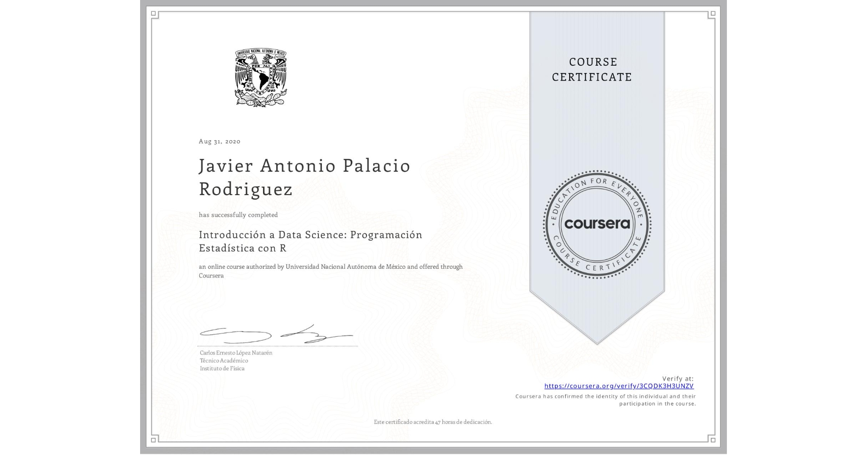Click the 'an online course authorized by' sentence
Image resolution: width=868 pixels, height=455 pixels.
point(331,271)
